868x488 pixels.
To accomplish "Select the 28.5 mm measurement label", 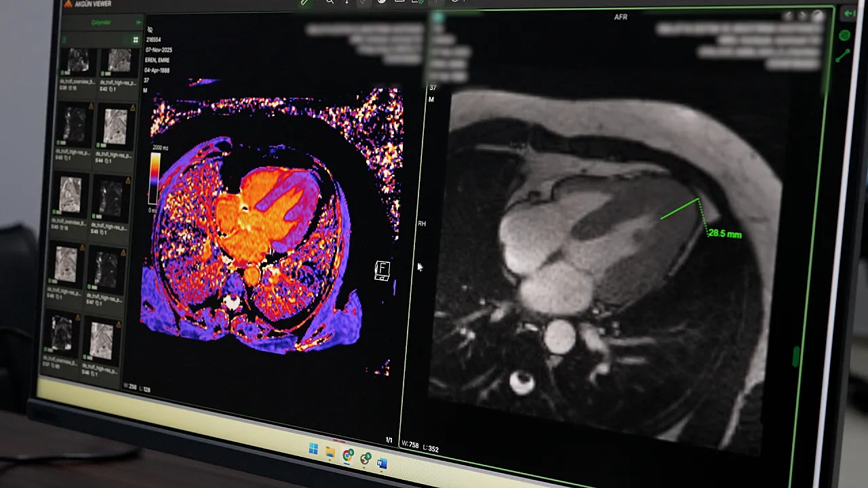I will (x=725, y=234).
